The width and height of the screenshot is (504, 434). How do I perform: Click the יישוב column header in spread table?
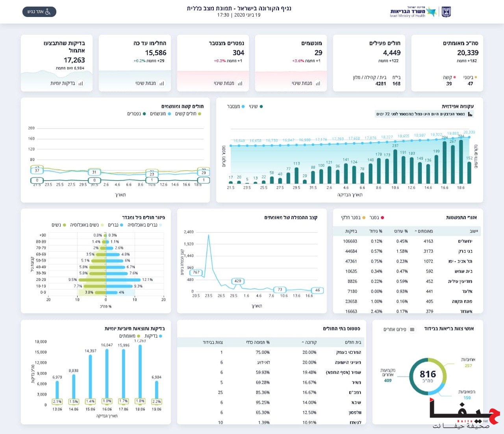[474, 231]
